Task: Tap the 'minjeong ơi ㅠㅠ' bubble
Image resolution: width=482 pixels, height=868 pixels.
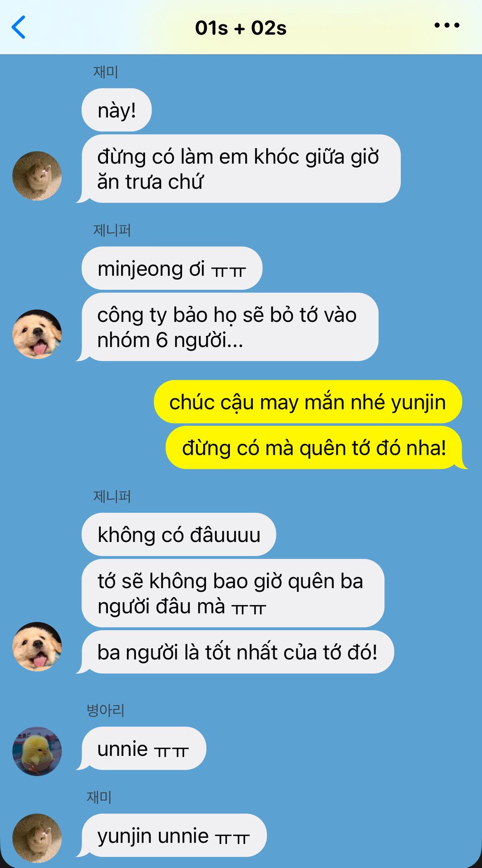Action: pyautogui.click(x=172, y=268)
